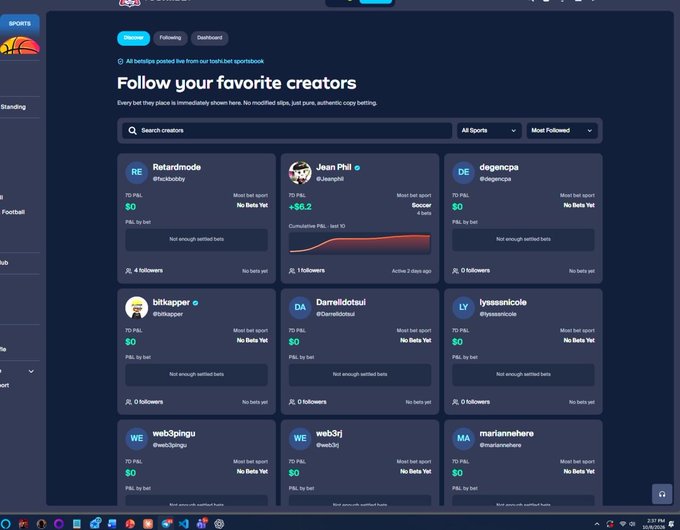Switch to the Following tab
680x530 pixels.
170,38
